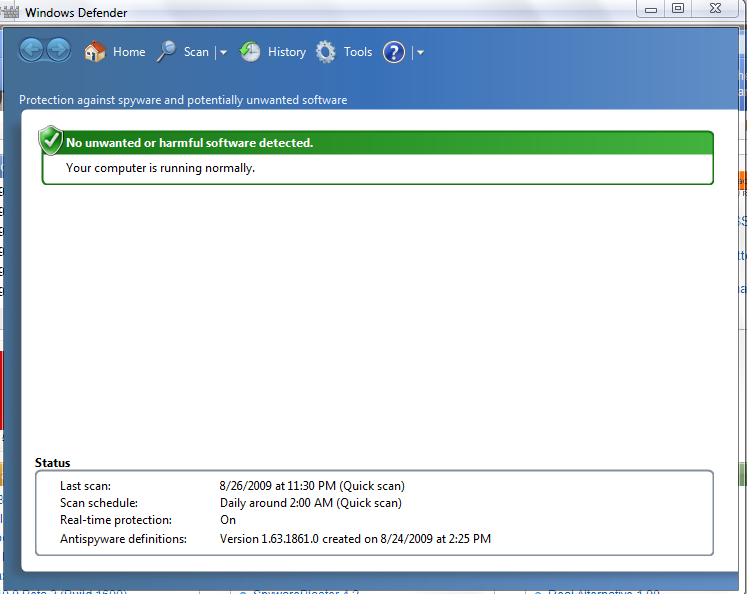747x594 pixels.
Task: Select the last scan date 8/26/2009 value
Action: tap(312, 486)
